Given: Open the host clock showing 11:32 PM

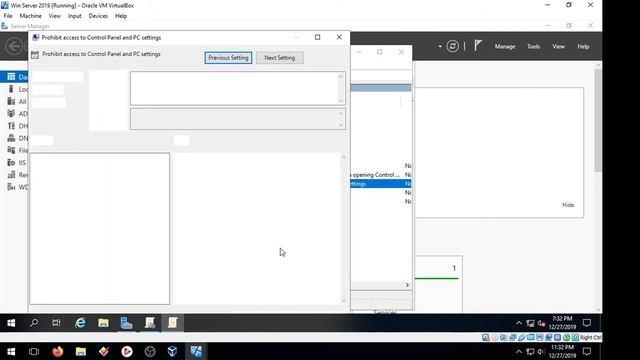Looking at the screenshot, I should point(562,351).
